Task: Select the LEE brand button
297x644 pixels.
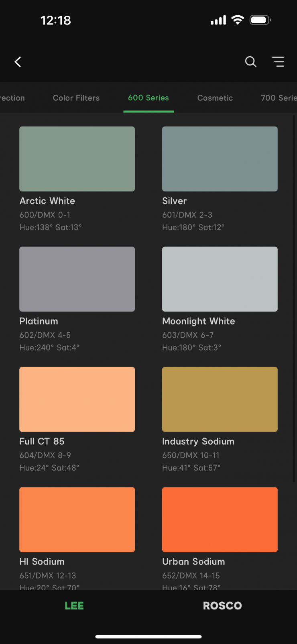Action: [74, 605]
